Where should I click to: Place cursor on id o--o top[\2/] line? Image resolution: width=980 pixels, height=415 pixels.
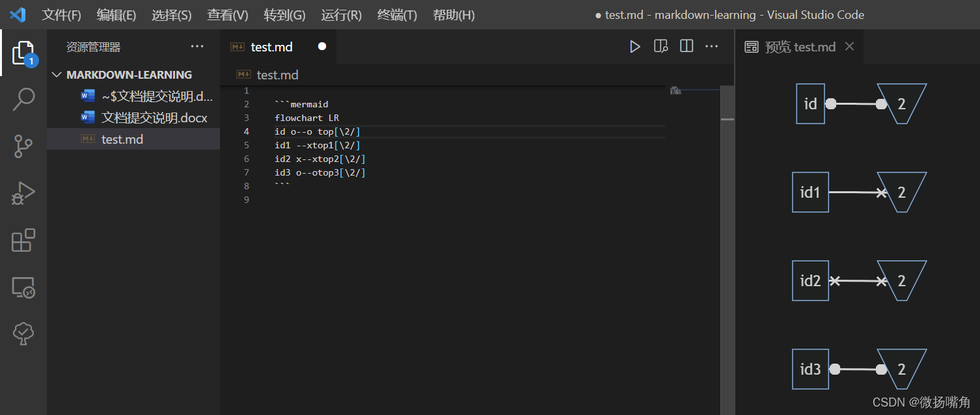[318, 131]
